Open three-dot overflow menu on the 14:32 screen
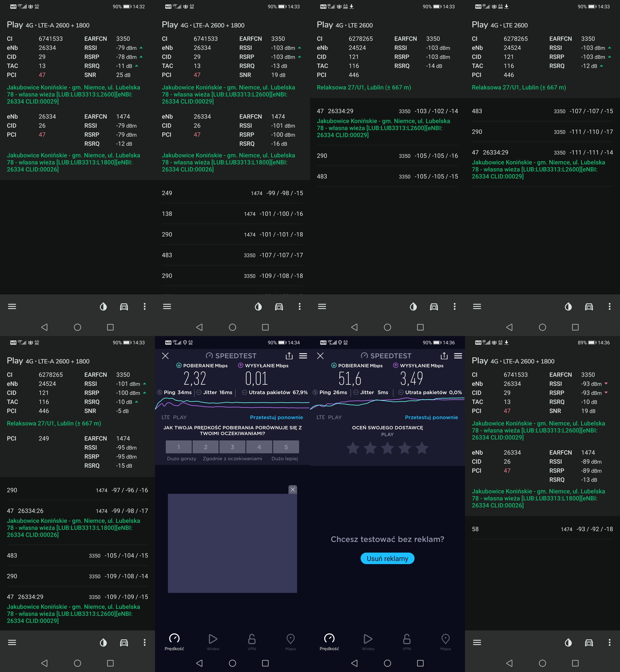Image resolution: width=620 pixels, height=672 pixels. pyautogui.click(x=145, y=306)
